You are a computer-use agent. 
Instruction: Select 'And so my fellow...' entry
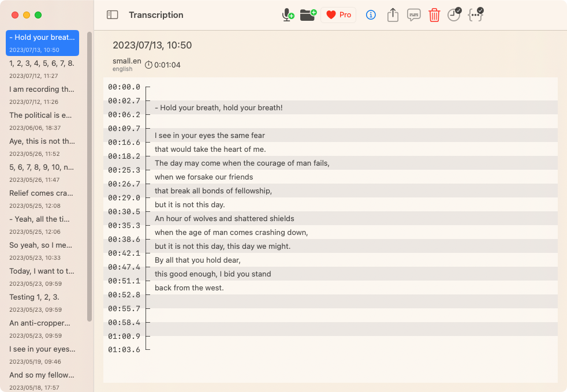[42, 380]
